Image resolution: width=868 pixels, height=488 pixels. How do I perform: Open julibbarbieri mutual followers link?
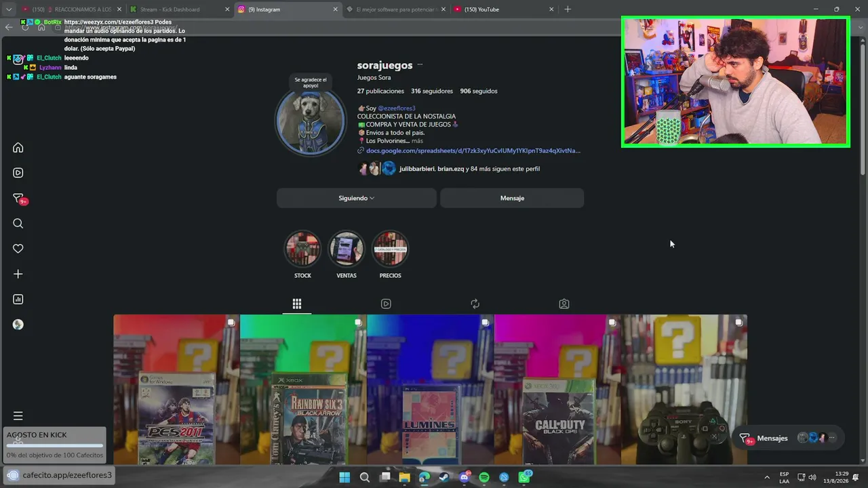417,169
